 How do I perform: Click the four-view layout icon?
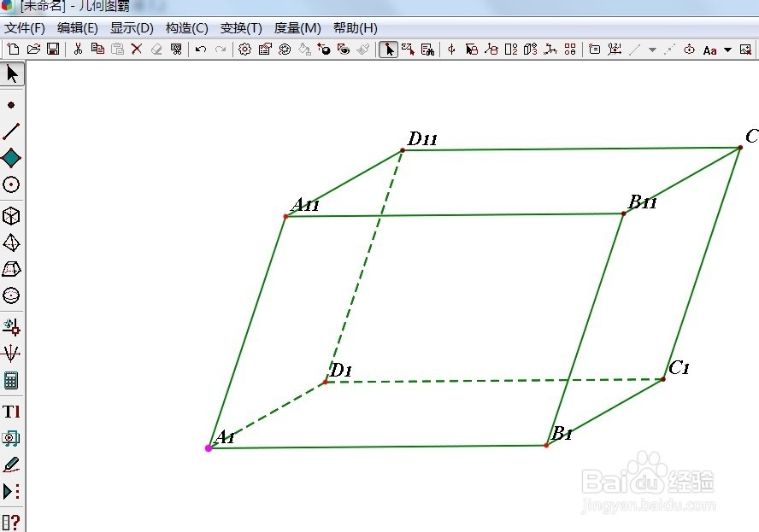[570, 49]
